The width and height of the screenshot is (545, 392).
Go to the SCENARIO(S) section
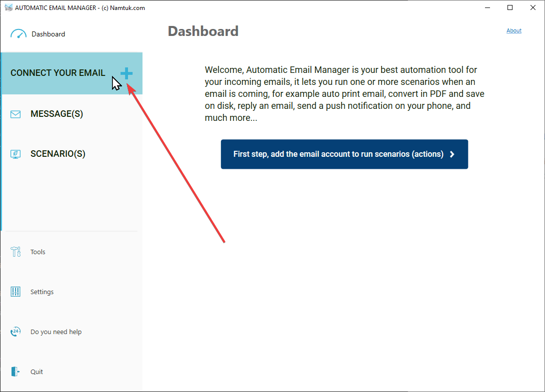coord(58,154)
